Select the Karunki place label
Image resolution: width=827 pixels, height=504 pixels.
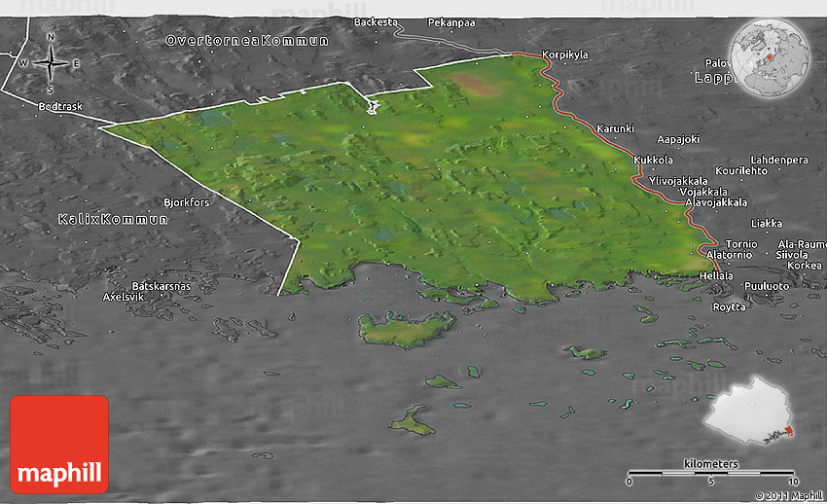615,128
